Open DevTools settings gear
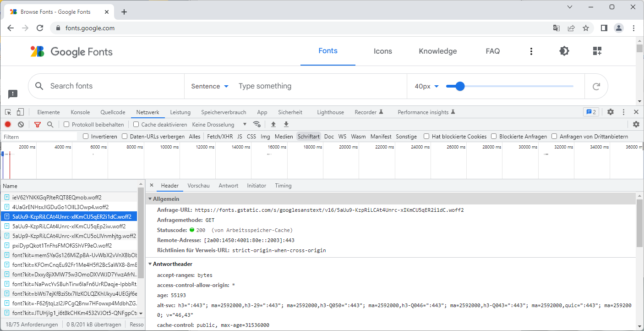Screen dimensions: 644x331 611,112
